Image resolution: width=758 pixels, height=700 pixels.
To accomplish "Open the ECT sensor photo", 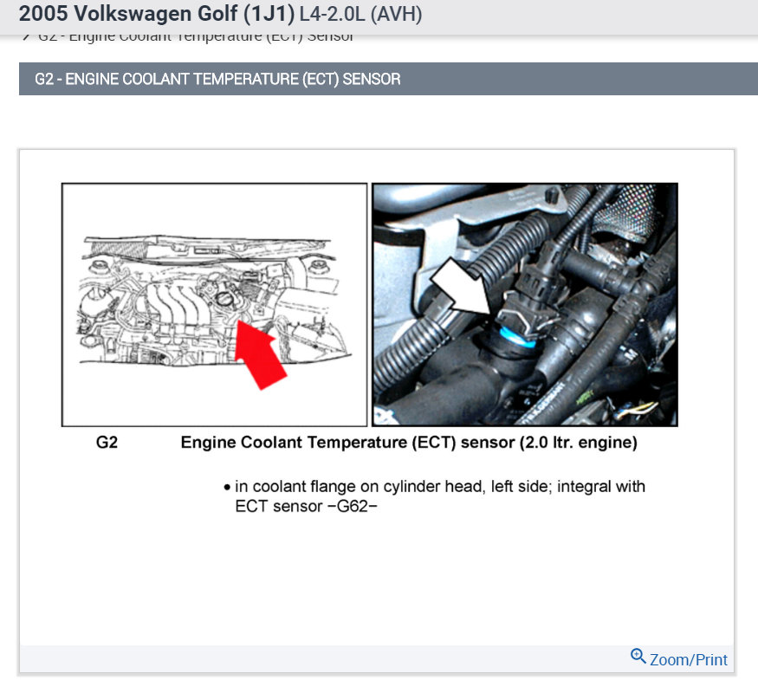I will (x=525, y=305).
